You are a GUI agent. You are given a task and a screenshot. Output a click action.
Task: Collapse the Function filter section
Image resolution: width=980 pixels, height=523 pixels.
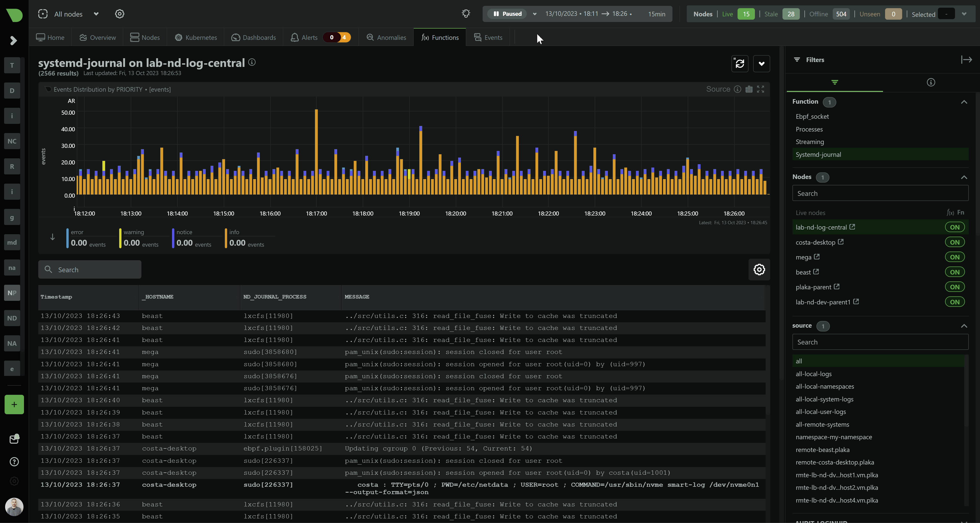pos(964,102)
